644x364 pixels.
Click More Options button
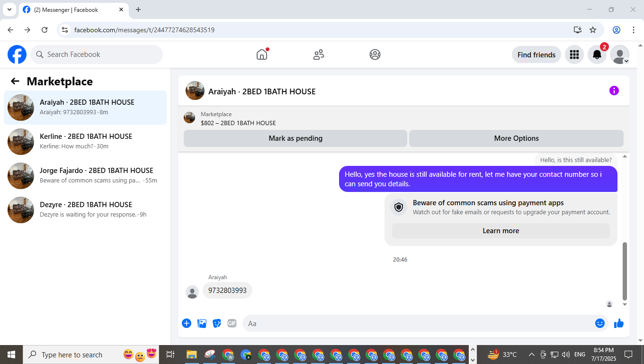click(x=516, y=138)
